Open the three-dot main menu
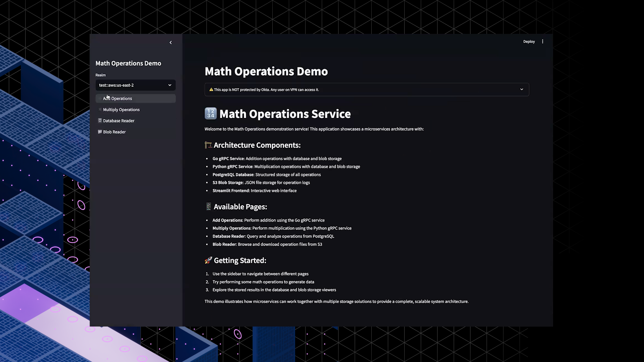Image resolution: width=644 pixels, height=362 pixels. coord(542,42)
